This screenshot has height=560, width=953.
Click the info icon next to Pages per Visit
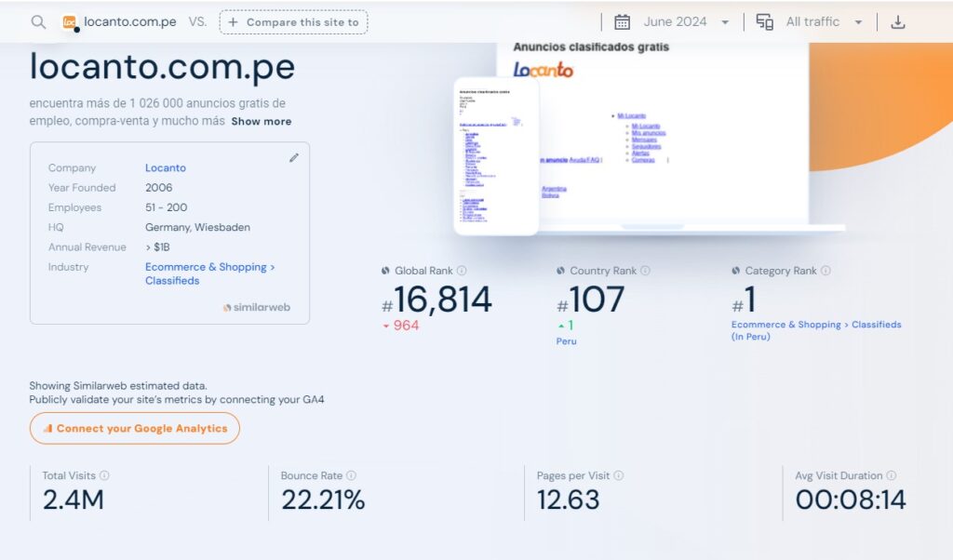(619, 475)
